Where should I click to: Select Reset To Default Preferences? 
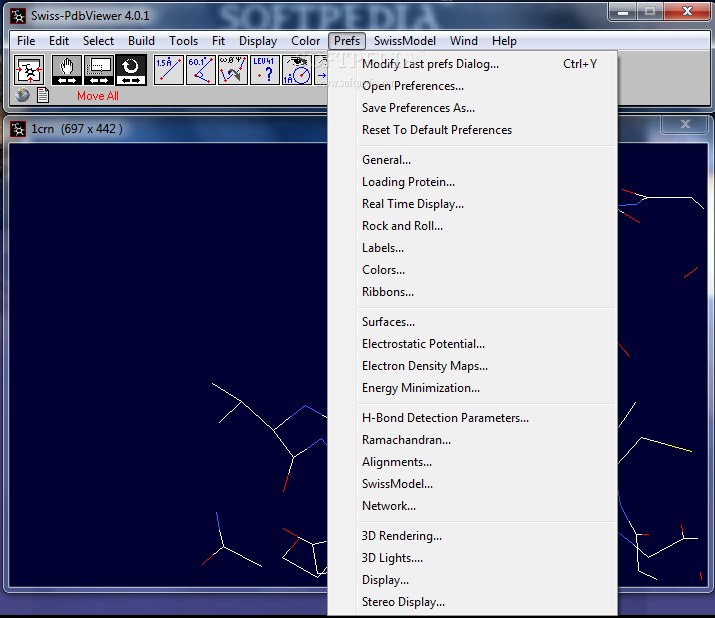(472, 130)
